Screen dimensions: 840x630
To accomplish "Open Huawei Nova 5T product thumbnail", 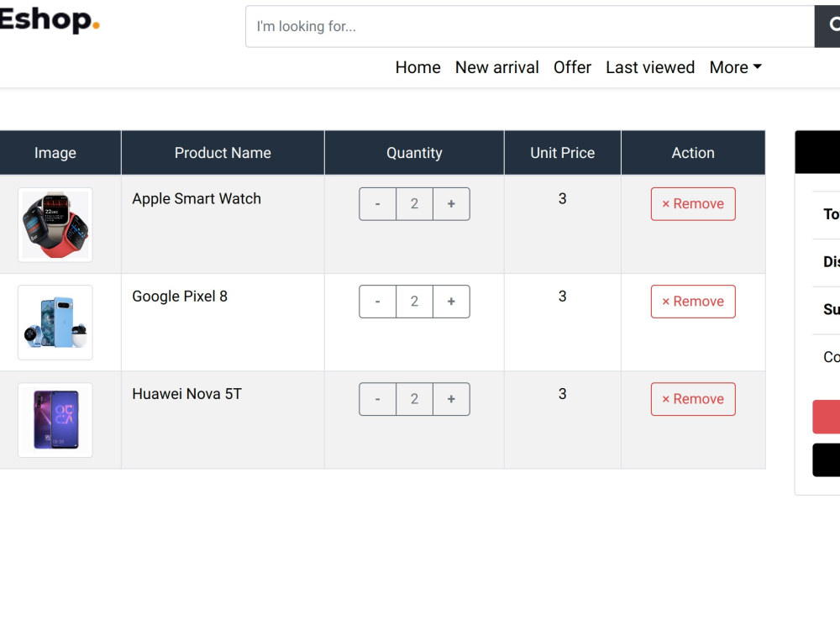I will pos(55,420).
